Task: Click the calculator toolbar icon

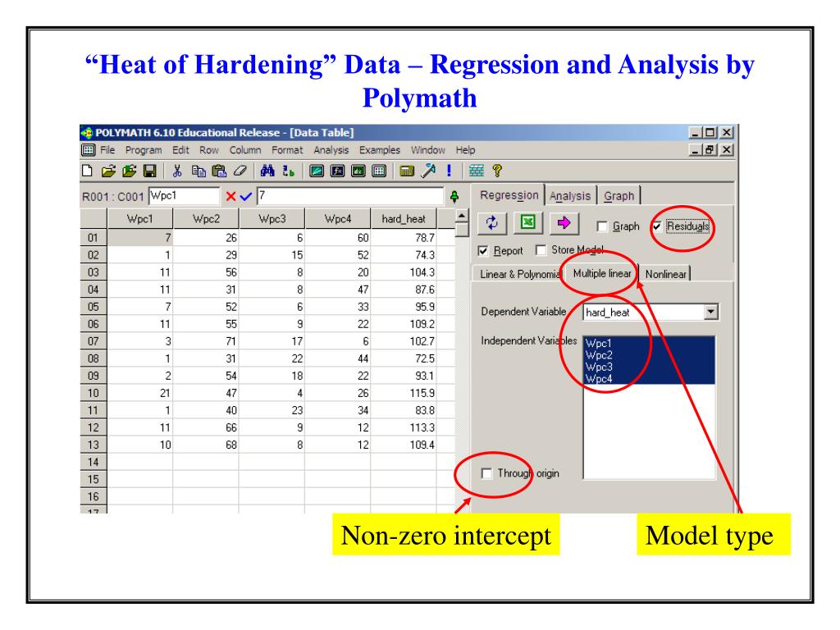Action: click(x=407, y=171)
